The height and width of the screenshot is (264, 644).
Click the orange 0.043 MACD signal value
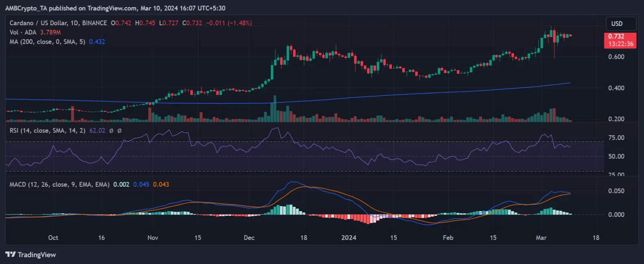click(x=161, y=184)
